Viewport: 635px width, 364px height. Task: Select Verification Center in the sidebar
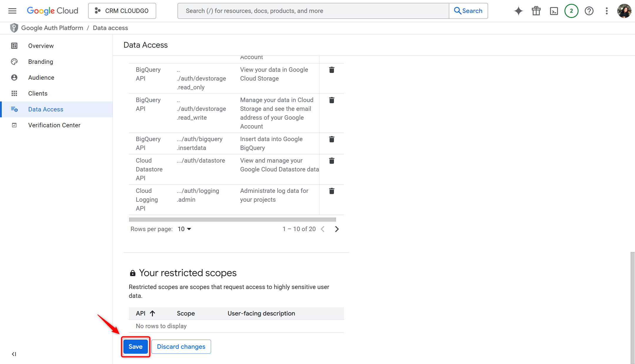pyautogui.click(x=54, y=125)
